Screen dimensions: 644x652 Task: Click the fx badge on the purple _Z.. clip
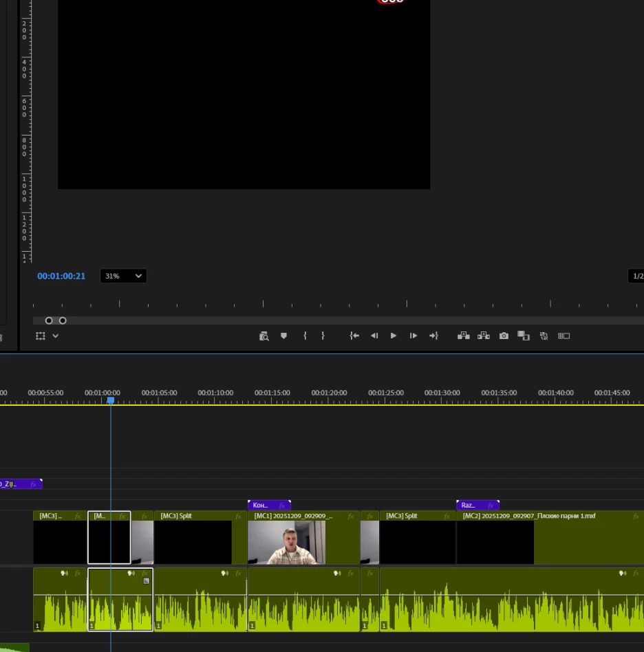tap(33, 484)
